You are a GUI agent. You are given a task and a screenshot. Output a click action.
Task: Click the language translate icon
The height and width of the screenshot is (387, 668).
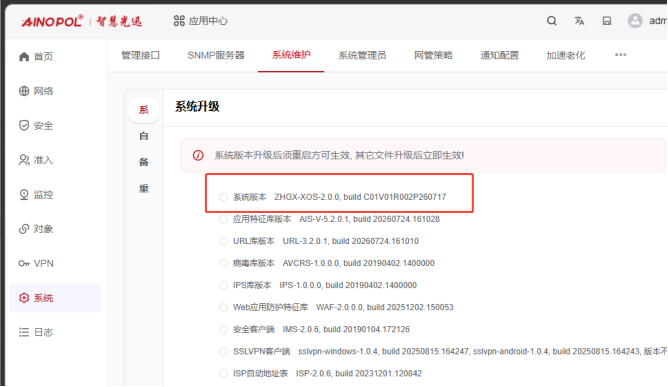579,21
